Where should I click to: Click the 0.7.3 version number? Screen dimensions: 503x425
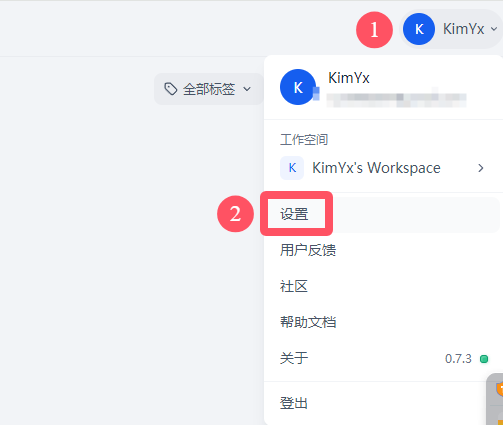[x=458, y=359]
